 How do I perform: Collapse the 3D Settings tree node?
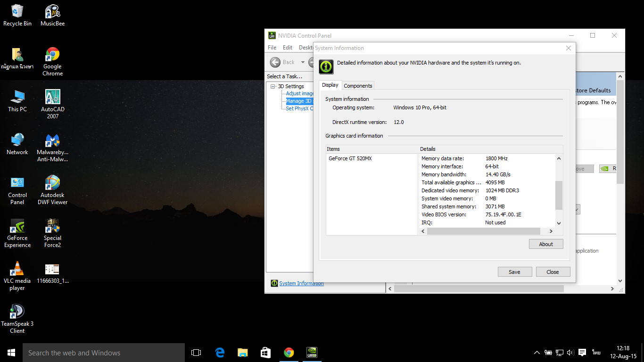(x=272, y=86)
